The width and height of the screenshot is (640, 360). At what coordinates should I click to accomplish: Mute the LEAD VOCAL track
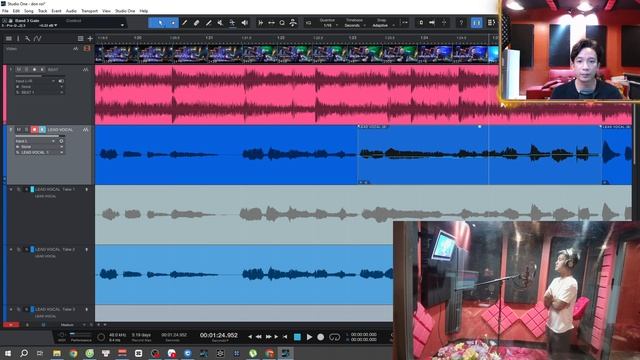(x=18, y=130)
